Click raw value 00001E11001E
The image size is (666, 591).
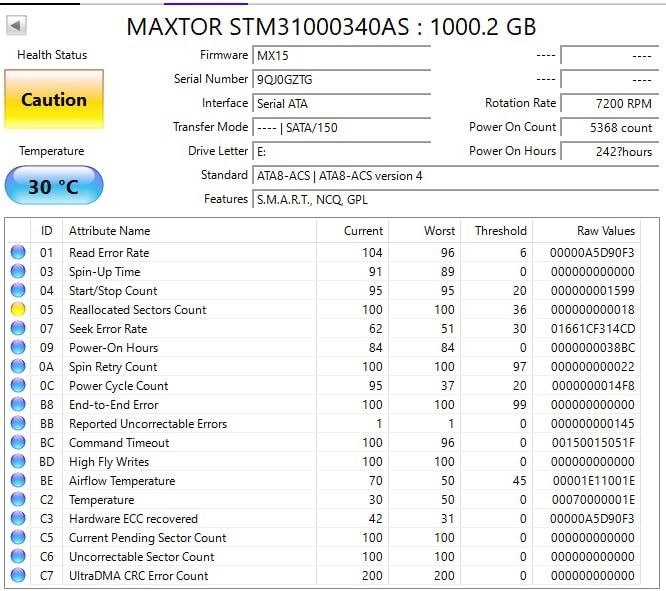[x=593, y=481]
